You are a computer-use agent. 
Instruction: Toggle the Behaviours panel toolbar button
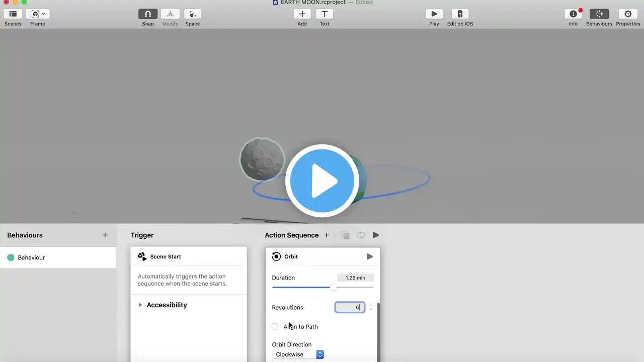[599, 14]
